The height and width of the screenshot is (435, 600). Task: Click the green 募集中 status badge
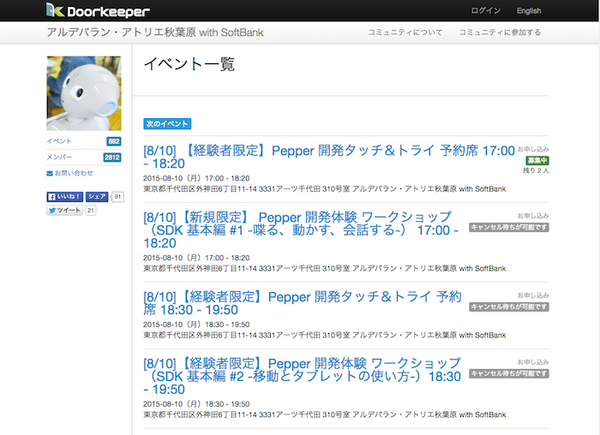(537, 160)
